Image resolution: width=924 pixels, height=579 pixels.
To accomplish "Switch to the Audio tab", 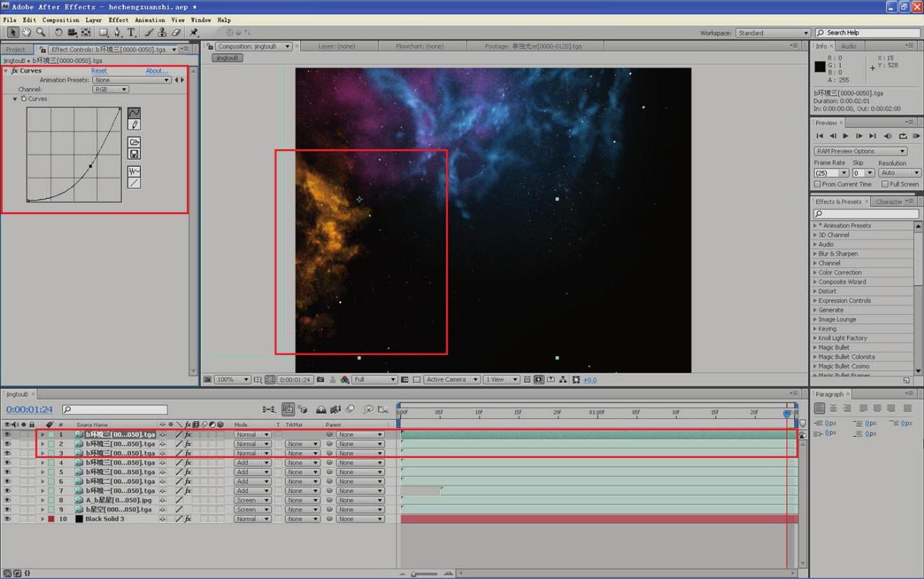I will tap(848, 46).
